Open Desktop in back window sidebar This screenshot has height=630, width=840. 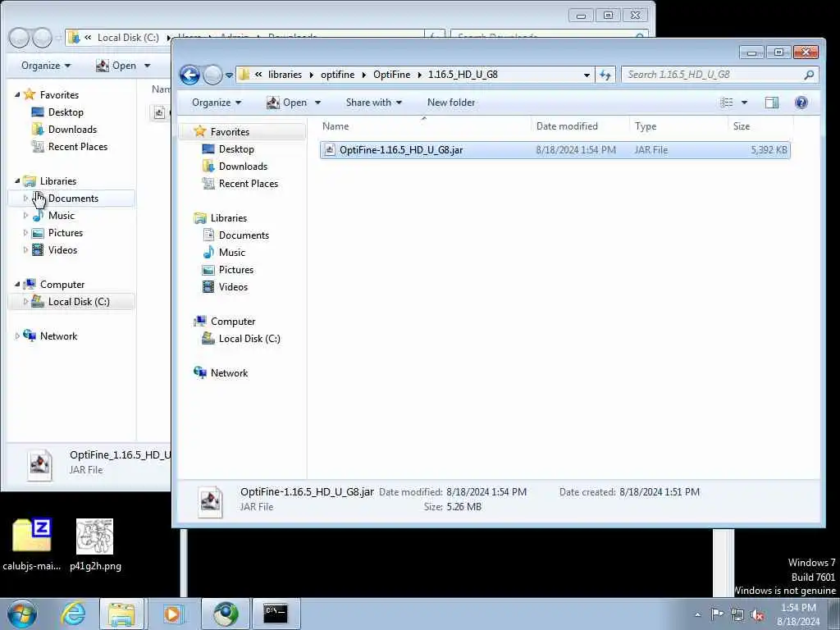[66, 112]
